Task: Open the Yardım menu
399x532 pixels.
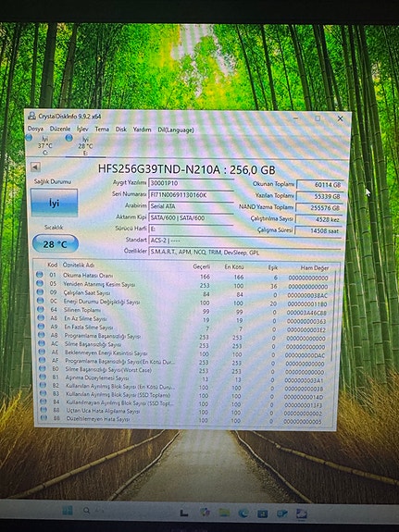Action: (x=142, y=130)
